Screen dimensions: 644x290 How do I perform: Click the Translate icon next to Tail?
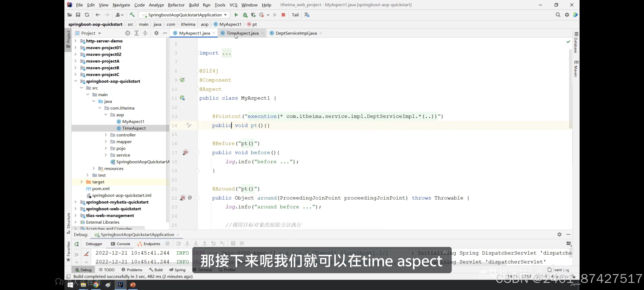click(x=307, y=15)
